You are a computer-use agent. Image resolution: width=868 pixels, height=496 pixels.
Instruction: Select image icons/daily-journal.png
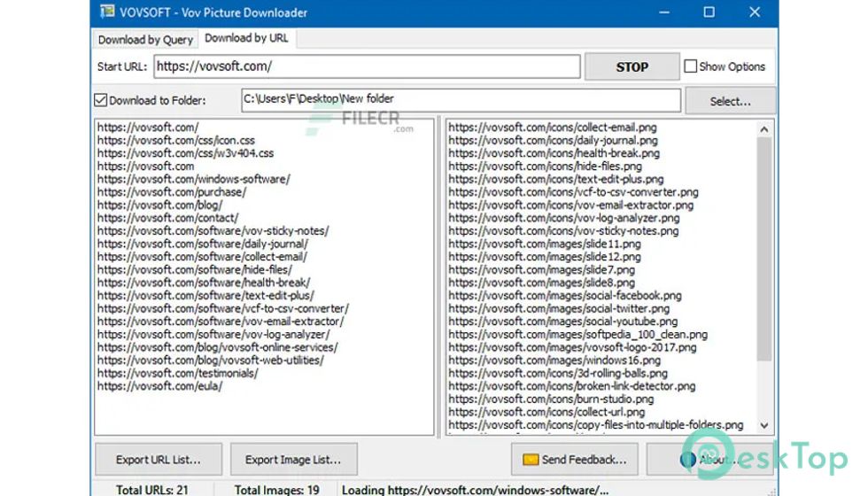553,141
